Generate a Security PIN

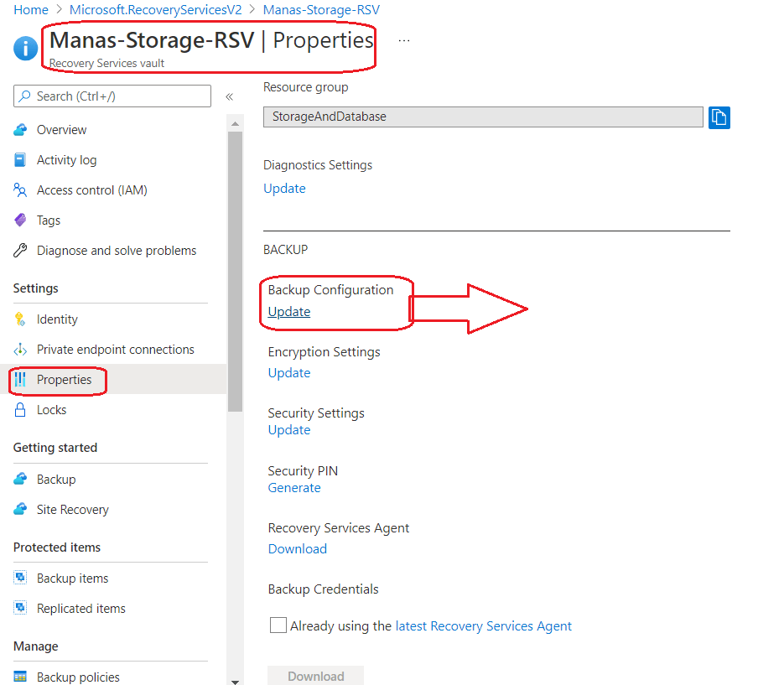294,487
